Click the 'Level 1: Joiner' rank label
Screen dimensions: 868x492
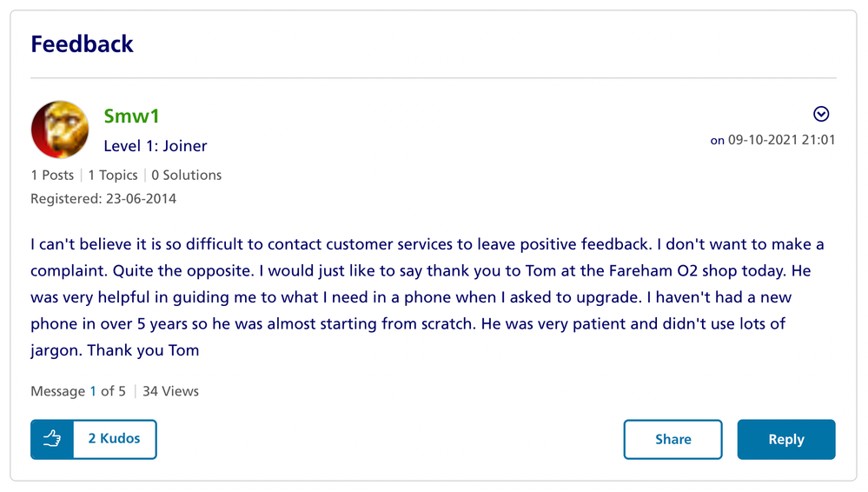(x=155, y=146)
